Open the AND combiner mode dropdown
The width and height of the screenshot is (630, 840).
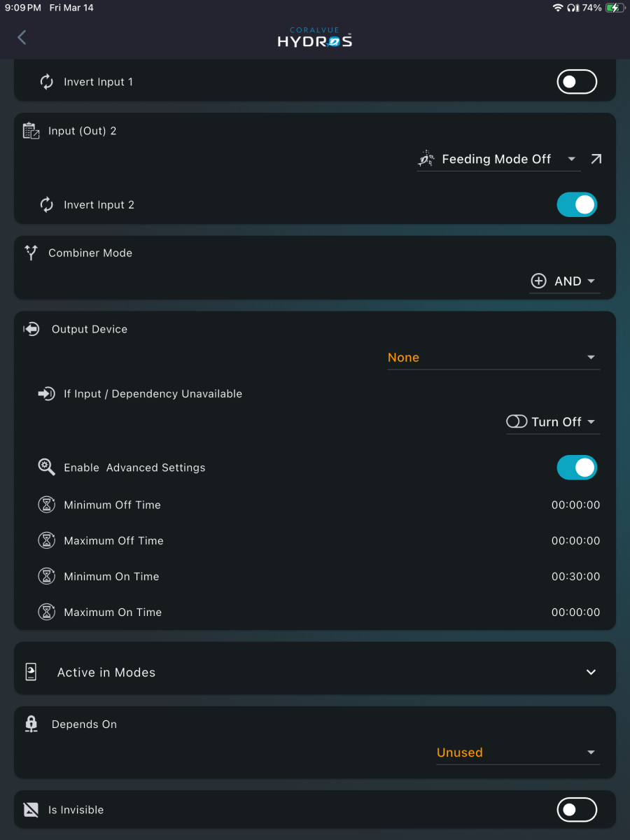coord(564,281)
